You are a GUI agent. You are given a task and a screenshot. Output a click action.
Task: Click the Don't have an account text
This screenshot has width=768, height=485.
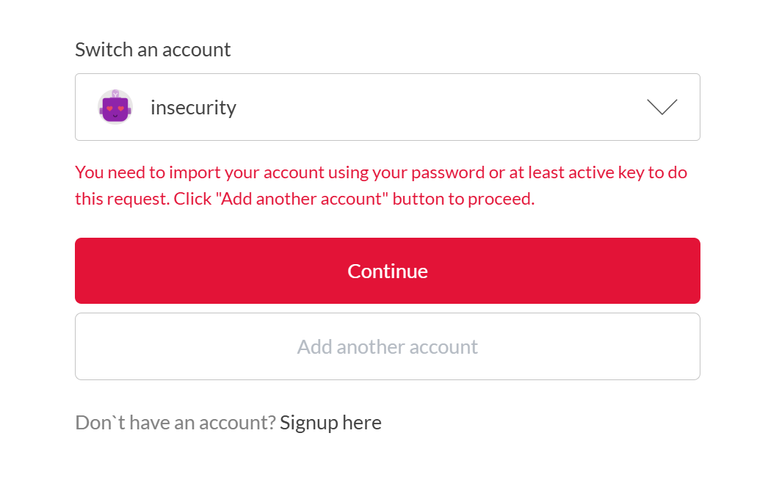coord(176,422)
